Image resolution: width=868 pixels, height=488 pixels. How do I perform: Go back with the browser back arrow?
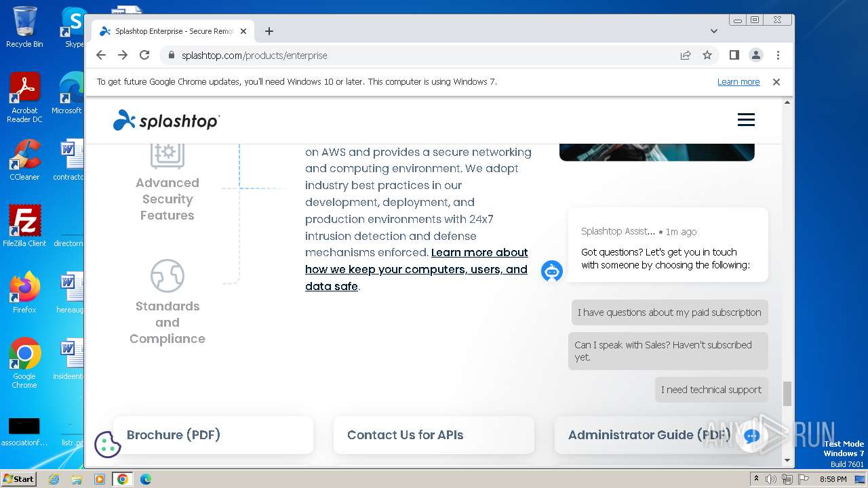(x=101, y=55)
